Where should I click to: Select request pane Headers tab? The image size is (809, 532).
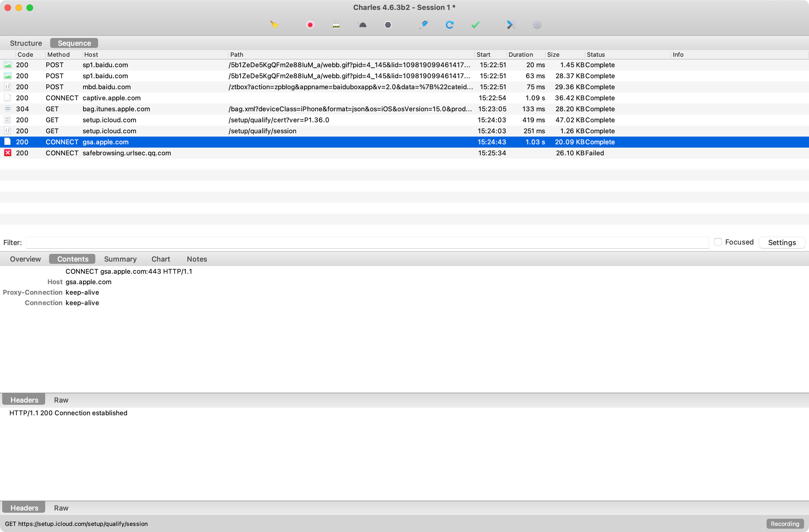(x=24, y=400)
